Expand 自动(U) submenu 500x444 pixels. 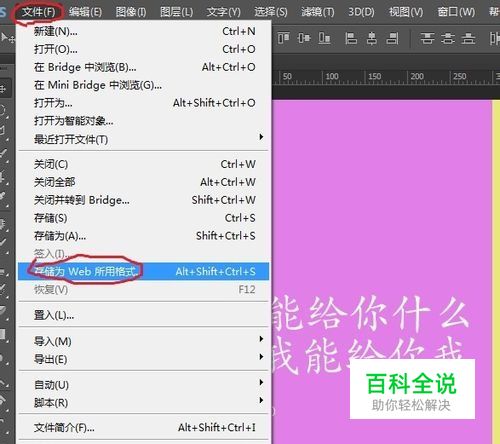coord(144,385)
